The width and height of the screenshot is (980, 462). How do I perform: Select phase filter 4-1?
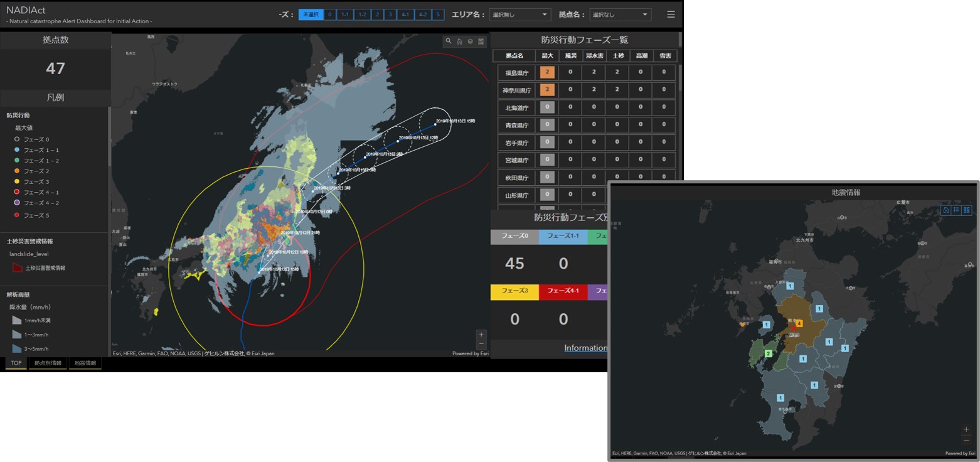click(405, 14)
